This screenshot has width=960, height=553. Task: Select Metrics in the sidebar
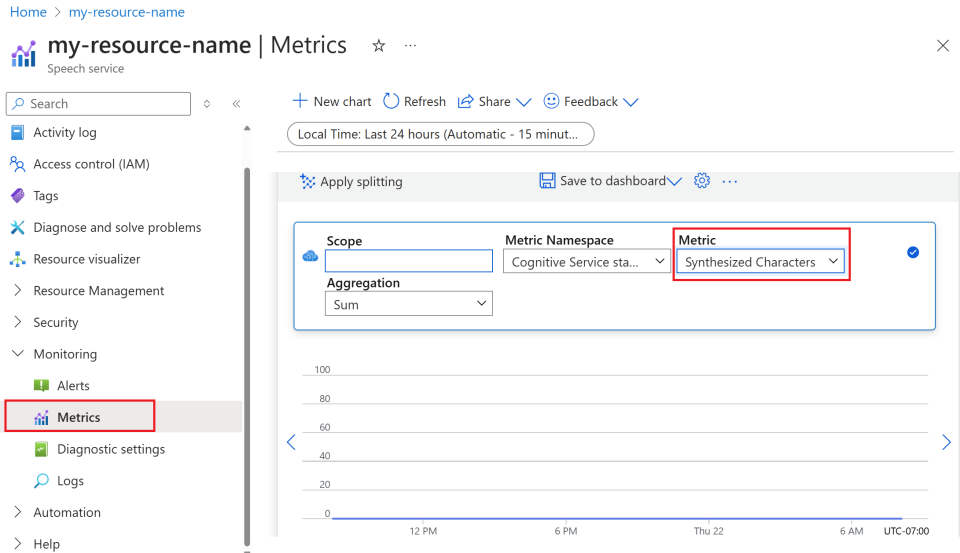(x=79, y=417)
